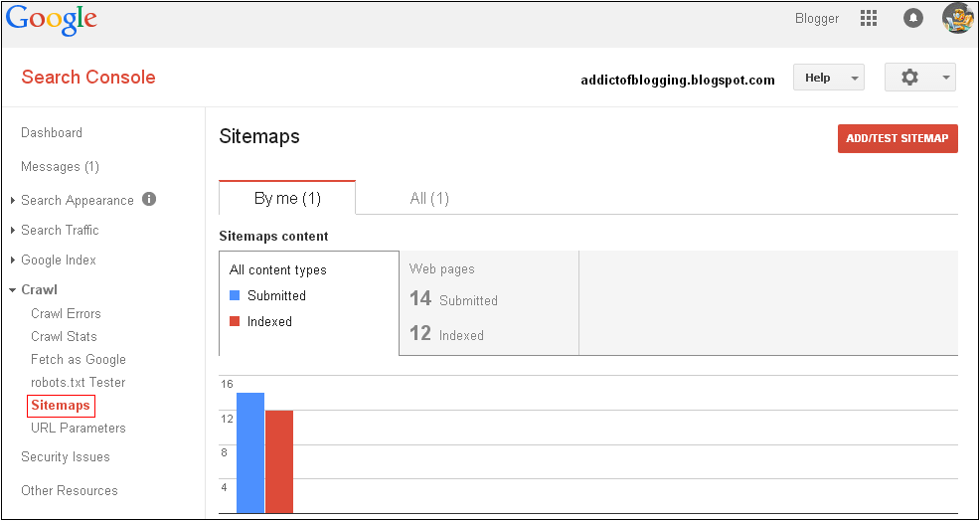Click the Search Appearance info icon
Viewport: 980px width, 521px height.
(x=149, y=200)
